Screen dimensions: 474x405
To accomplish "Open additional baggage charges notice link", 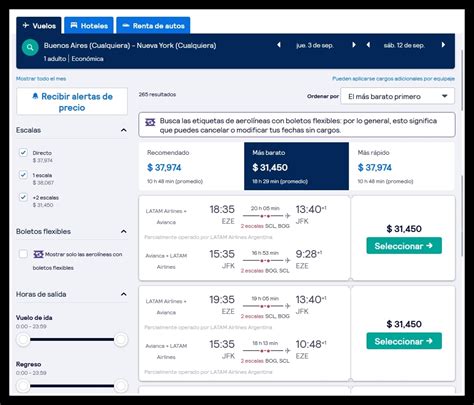I will [x=393, y=79].
